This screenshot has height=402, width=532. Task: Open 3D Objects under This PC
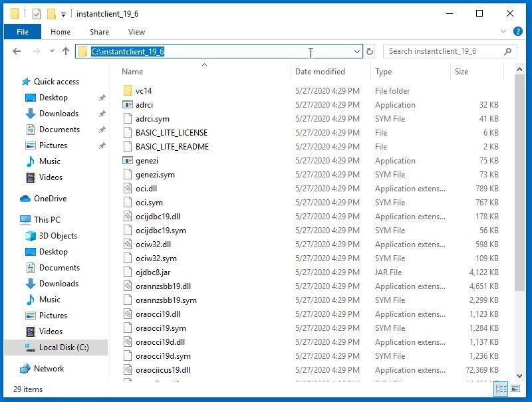(x=51, y=236)
